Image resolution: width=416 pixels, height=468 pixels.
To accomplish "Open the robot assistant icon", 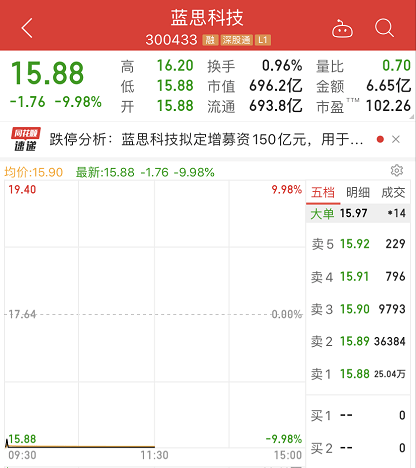I will point(342,29).
